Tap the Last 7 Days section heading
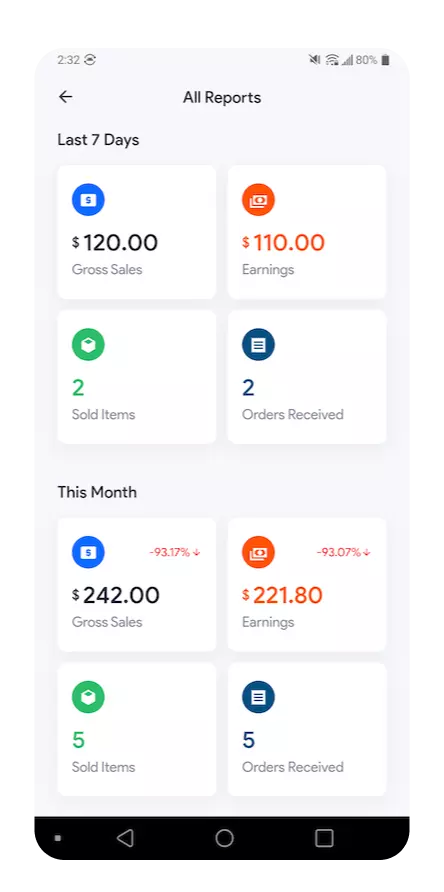Screen dimensions: 444x892 tap(98, 140)
